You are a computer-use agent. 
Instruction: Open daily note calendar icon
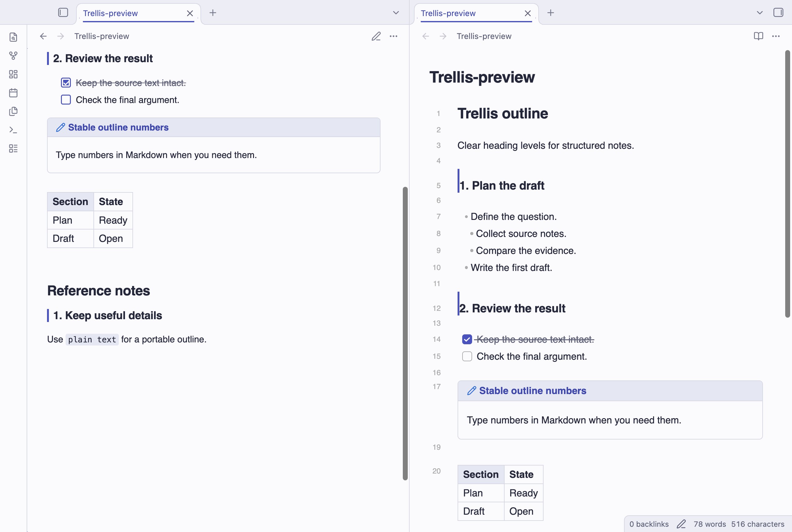tap(13, 92)
